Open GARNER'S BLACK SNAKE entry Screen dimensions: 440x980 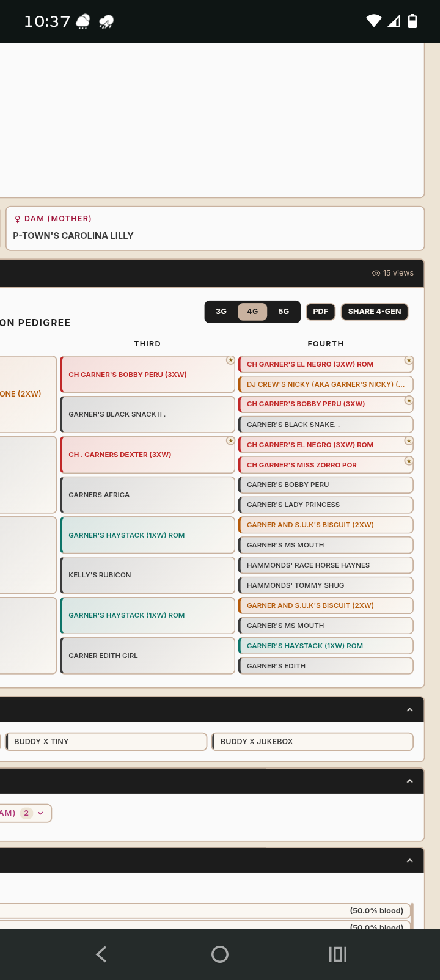pos(326,425)
